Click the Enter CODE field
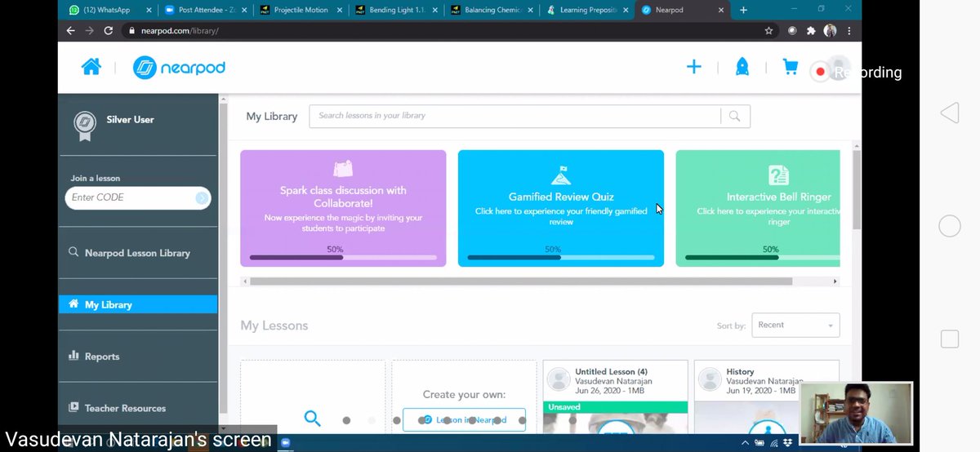980x452 pixels. [x=130, y=197]
